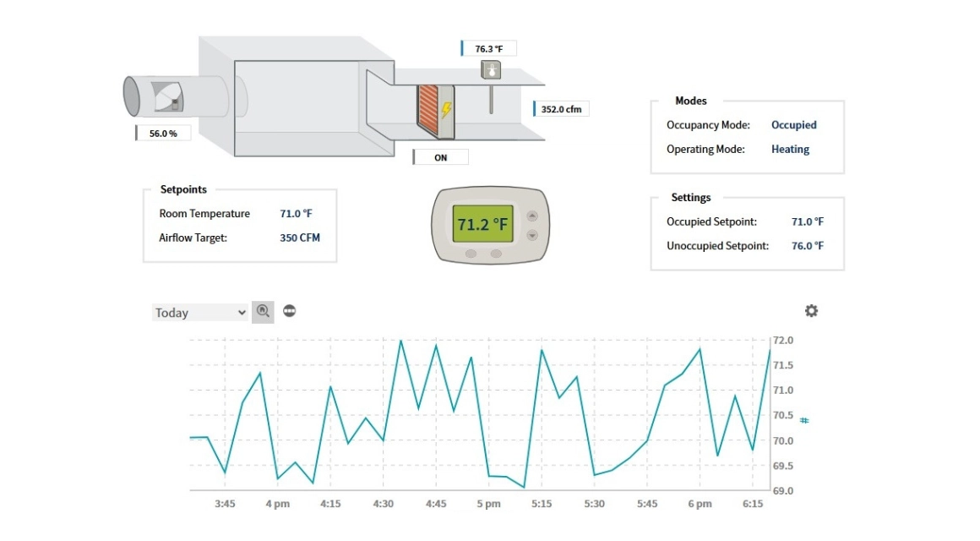980x541 pixels.
Task: Click the 5:15 label on time axis
Action: point(542,504)
